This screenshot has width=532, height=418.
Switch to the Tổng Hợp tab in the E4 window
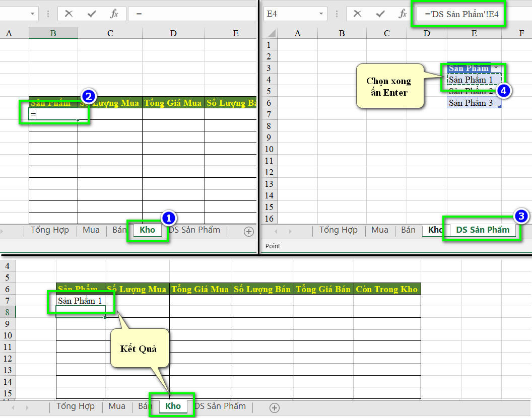tap(338, 230)
